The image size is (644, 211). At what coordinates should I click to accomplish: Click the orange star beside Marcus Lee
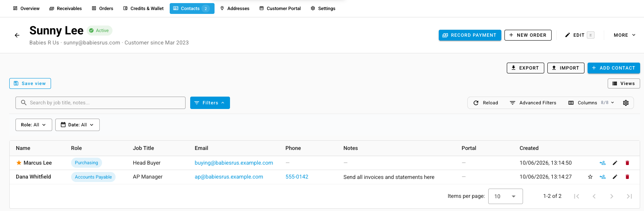pos(19,163)
